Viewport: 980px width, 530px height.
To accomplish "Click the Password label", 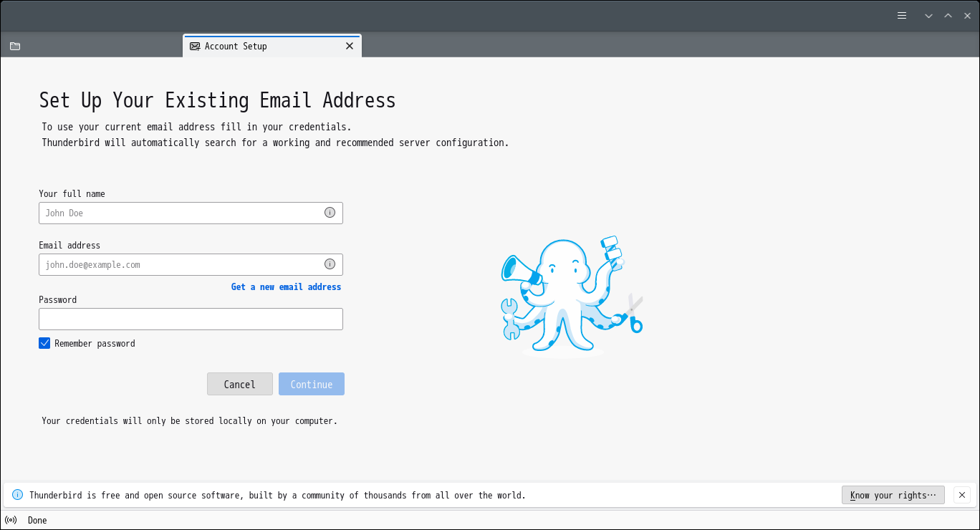I will (57, 299).
